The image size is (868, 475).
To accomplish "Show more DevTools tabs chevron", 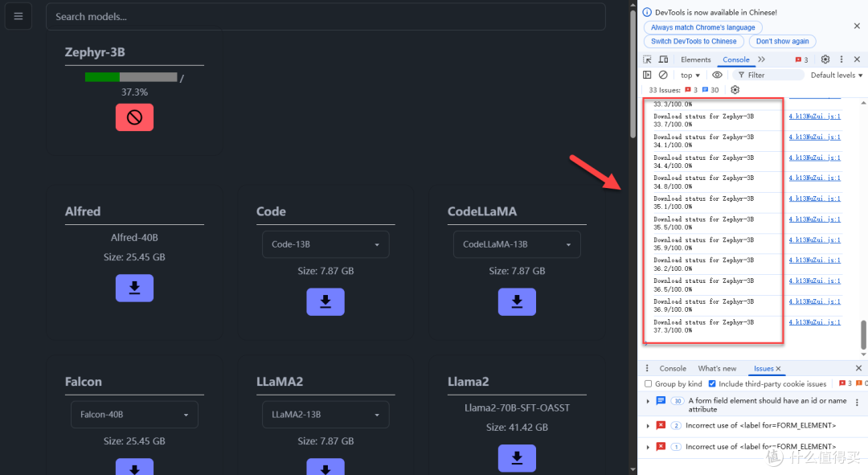I will pyautogui.click(x=762, y=59).
